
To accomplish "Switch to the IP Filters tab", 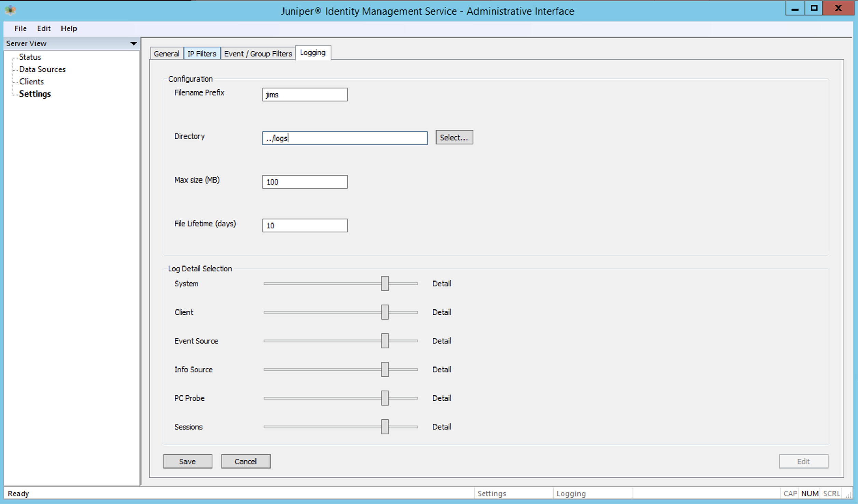I will [x=202, y=54].
